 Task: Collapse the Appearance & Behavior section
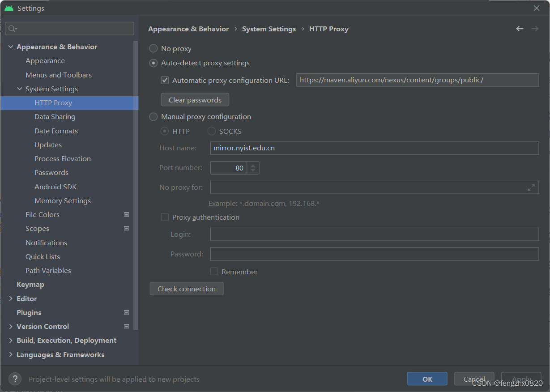(x=10, y=47)
